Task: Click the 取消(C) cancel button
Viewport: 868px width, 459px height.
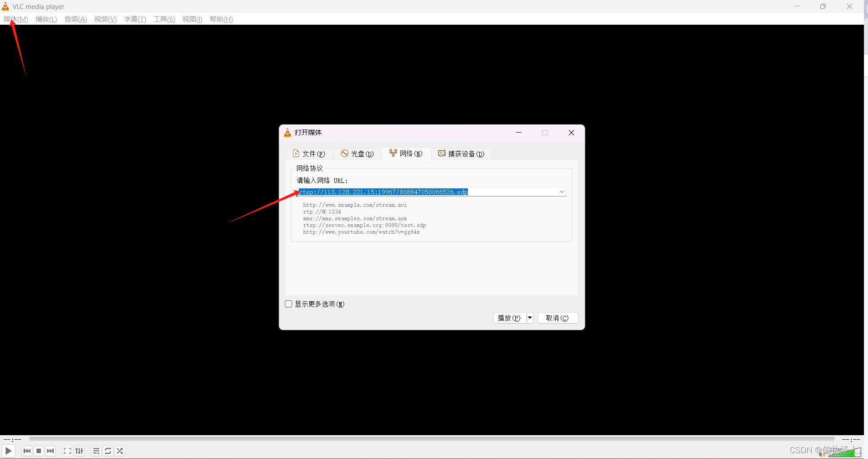Action: coord(558,318)
